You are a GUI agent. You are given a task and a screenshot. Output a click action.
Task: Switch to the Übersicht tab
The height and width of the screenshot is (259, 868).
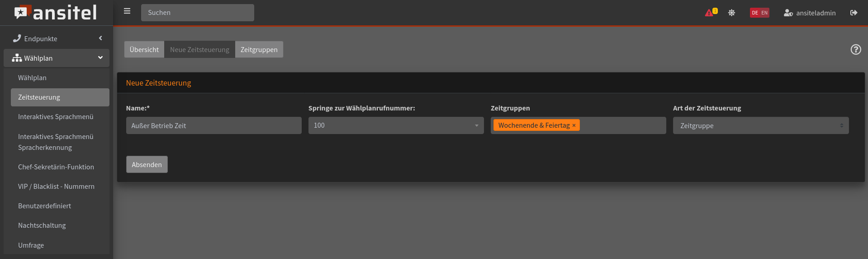[x=144, y=49]
